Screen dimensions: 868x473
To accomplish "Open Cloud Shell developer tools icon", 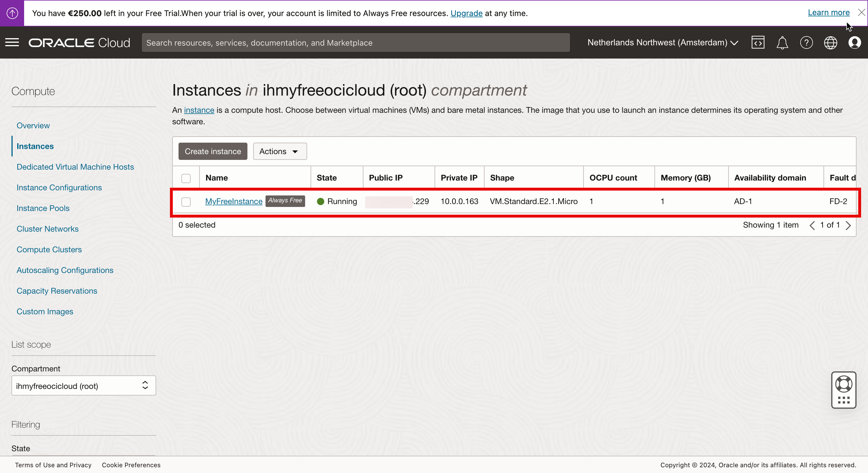I will pyautogui.click(x=758, y=42).
